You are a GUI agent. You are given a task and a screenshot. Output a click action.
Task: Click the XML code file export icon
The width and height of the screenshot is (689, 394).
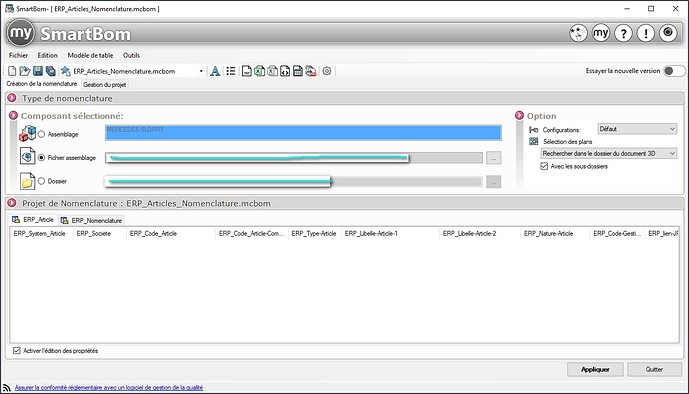(285, 71)
